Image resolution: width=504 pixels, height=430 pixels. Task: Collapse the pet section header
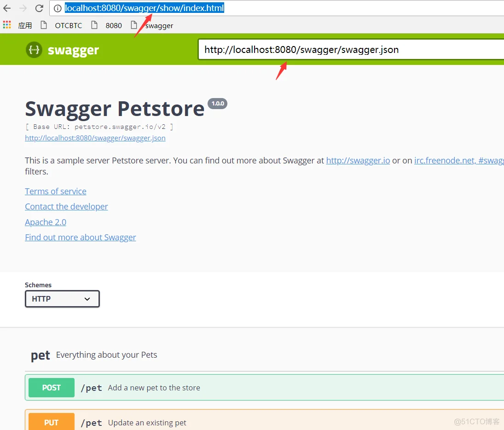pyautogui.click(x=264, y=355)
